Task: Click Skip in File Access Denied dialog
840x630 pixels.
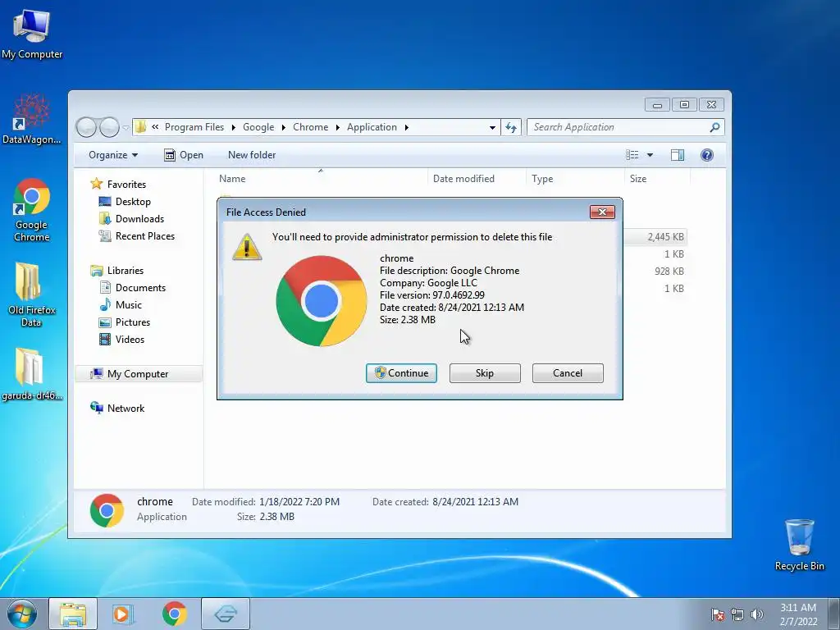Action: [x=485, y=373]
